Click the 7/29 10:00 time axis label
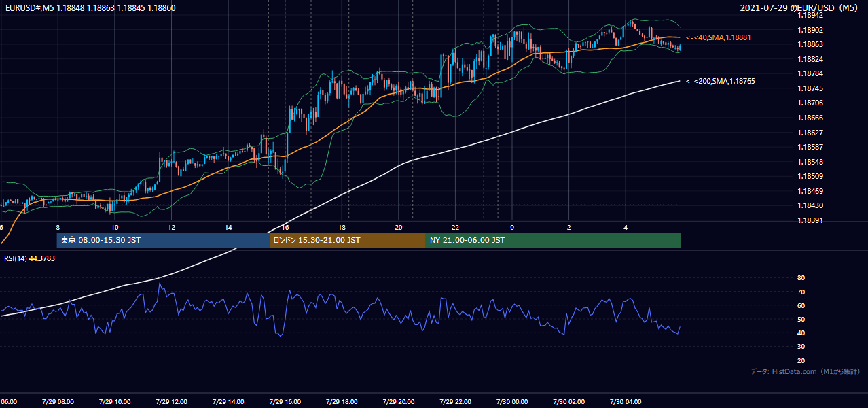The height and width of the screenshot is (408, 868). (114, 401)
